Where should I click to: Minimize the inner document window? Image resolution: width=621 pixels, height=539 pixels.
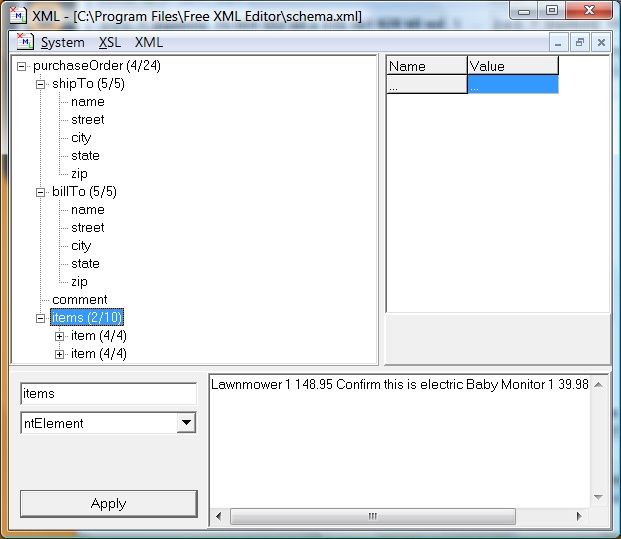pos(558,42)
